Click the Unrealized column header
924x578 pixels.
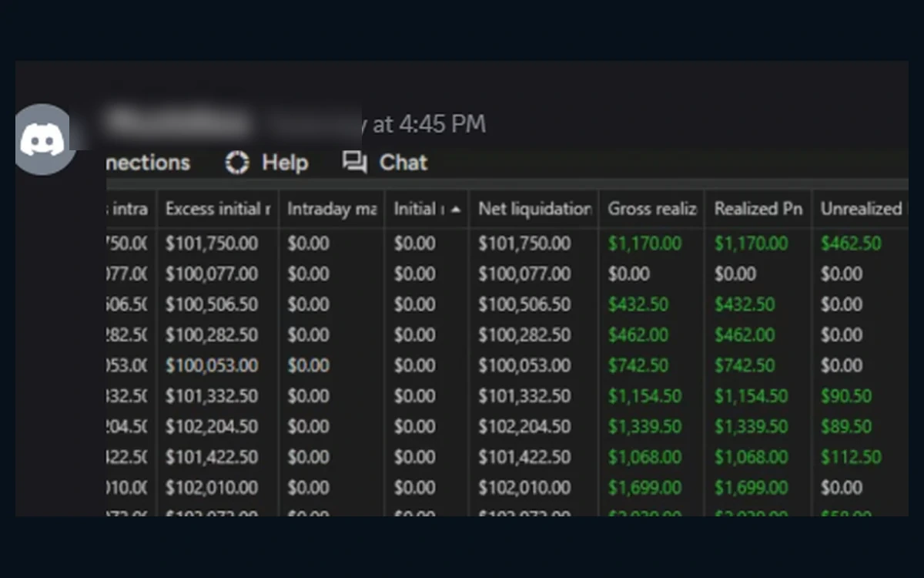[861, 209]
